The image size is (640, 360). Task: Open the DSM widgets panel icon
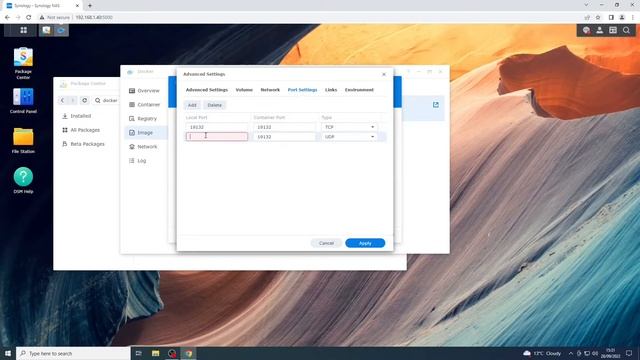pyautogui.click(x=613, y=30)
